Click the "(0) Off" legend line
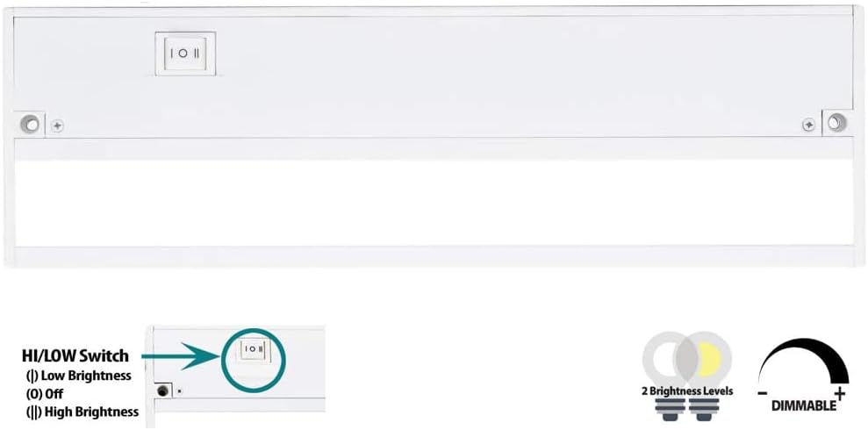The height and width of the screenshot is (430, 868). 44,393
